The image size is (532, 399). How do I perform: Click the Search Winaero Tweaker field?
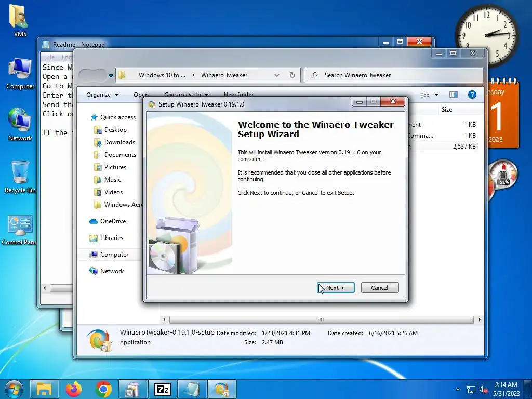coord(394,75)
